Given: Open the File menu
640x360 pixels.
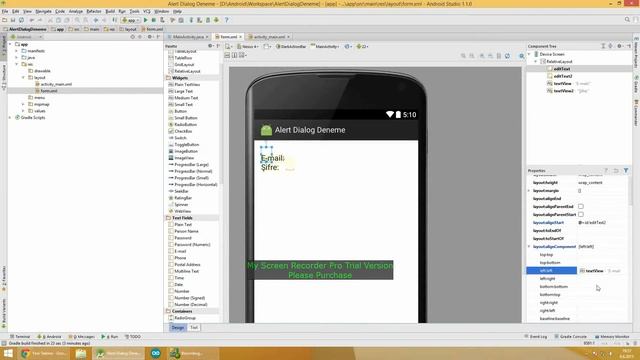Looking at the screenshot, I should point(5,11).
